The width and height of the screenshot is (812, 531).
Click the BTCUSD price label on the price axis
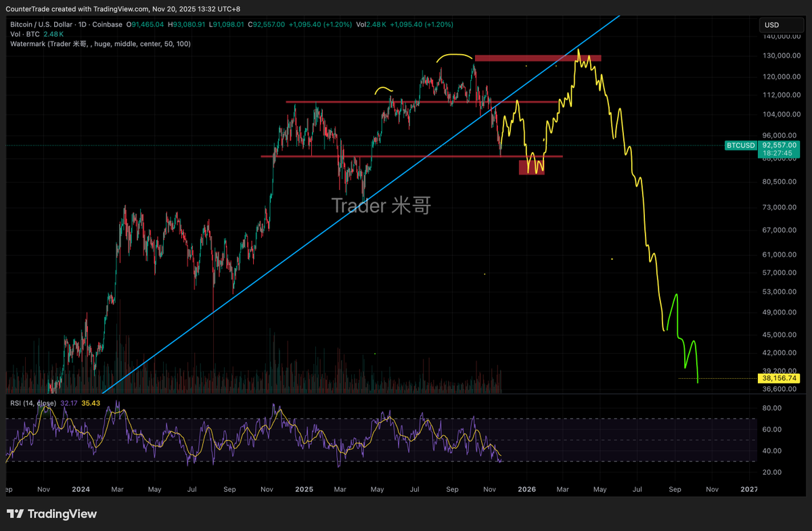click(740, 145)
